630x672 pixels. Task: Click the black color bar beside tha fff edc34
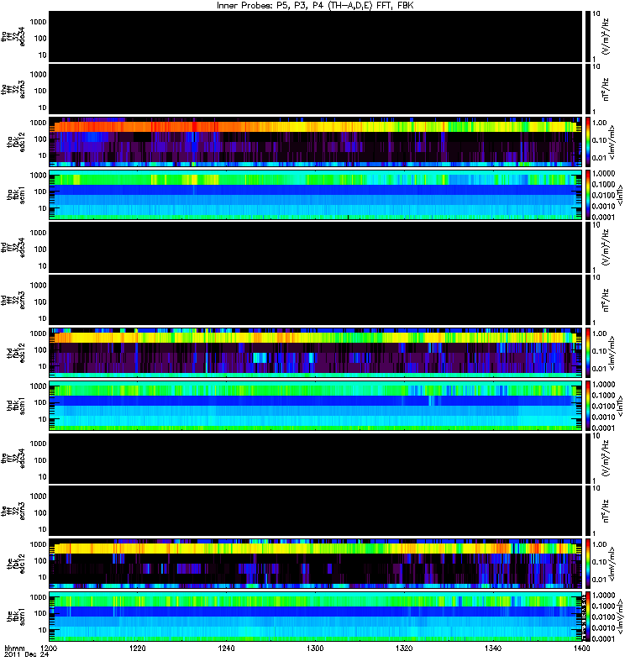(x=588, y=36)
